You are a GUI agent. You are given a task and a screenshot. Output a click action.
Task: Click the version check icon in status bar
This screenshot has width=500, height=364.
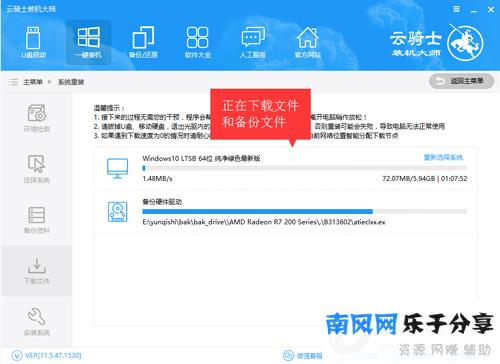[17, 355]
